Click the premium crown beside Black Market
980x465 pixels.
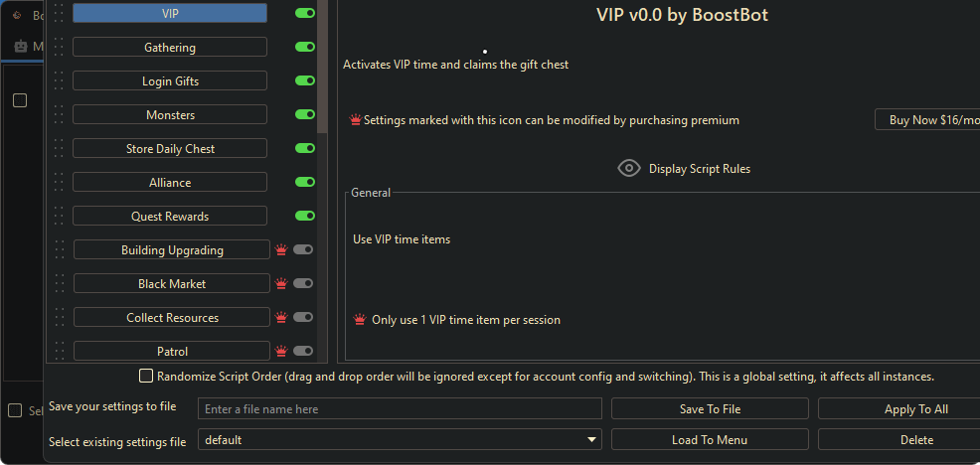tap(281, 284)
